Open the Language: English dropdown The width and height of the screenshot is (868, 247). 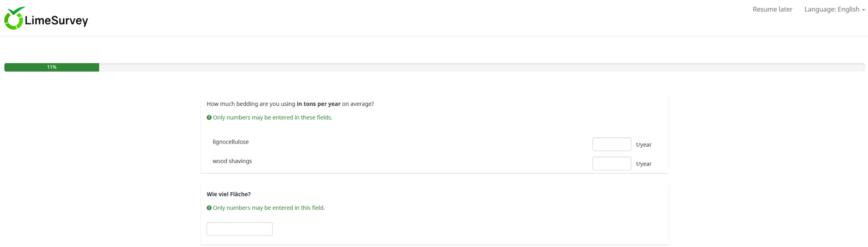coord(834,9)
